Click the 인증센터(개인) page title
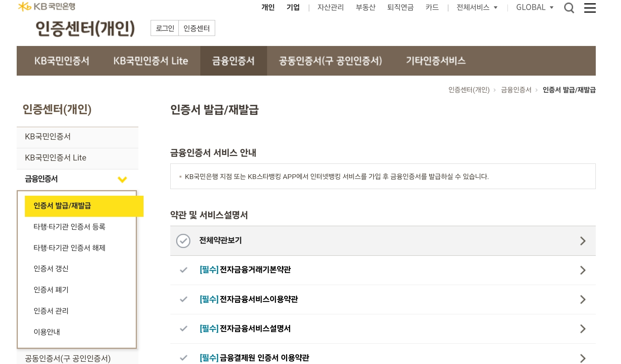 coord(85,29)
